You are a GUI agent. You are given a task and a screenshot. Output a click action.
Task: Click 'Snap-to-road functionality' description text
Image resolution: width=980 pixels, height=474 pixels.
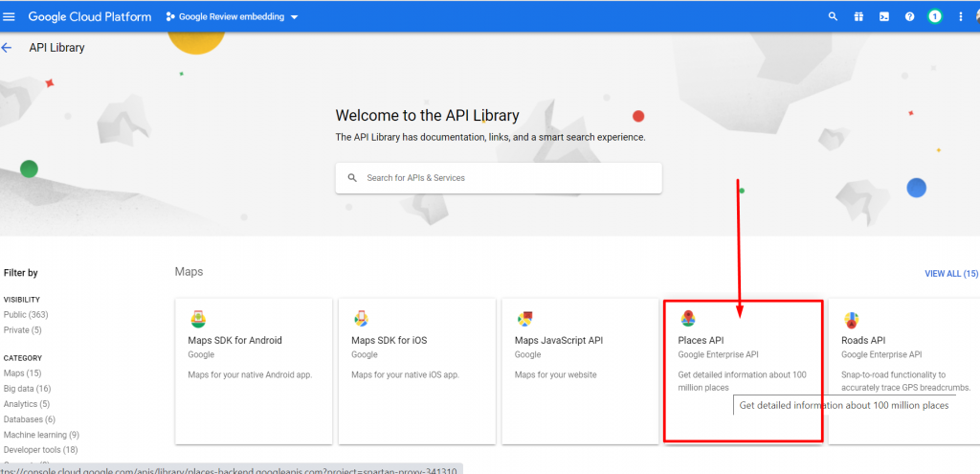905,381
